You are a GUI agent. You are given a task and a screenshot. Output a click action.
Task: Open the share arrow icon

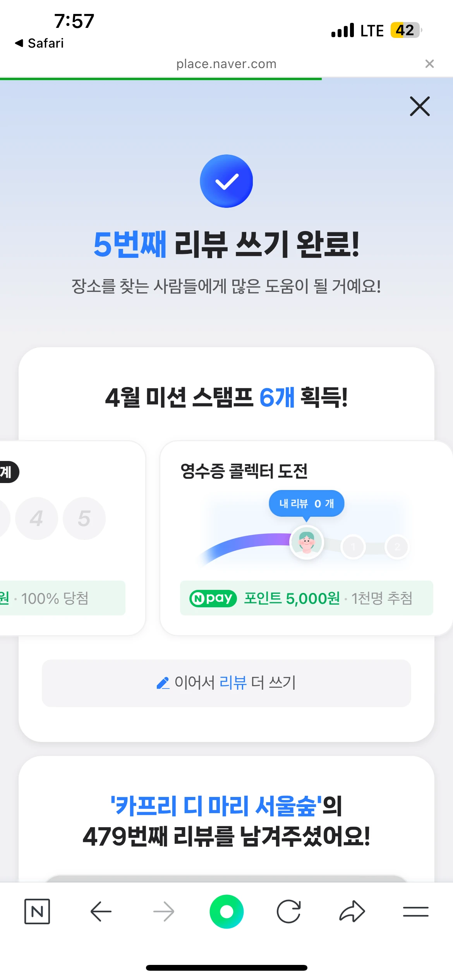tap(352, 911)
